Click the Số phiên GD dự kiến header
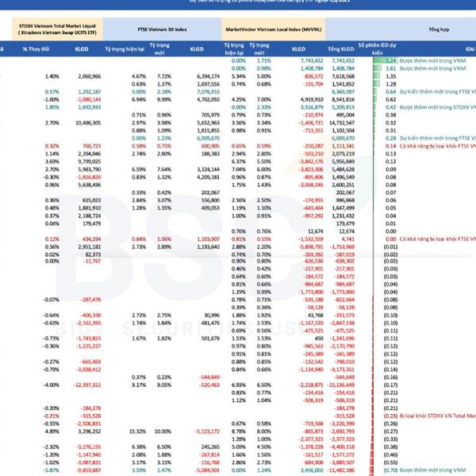The height and width of the screenshot is (476, 476). click(377, 49)
